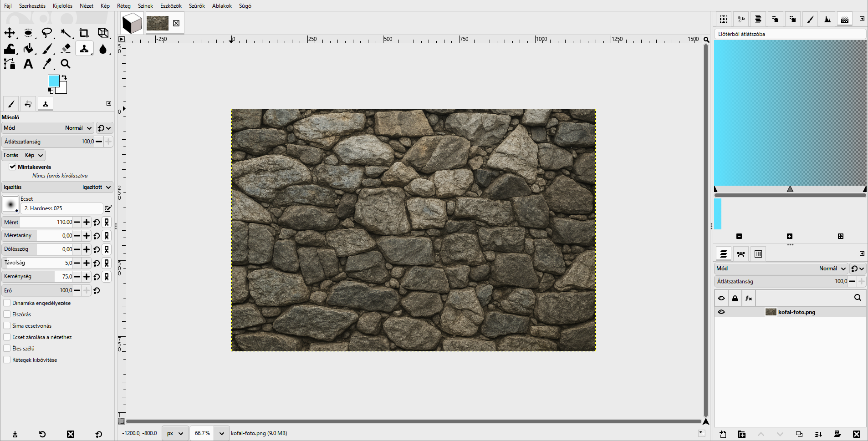Open the Szűrők menu
This screenshot has width=868, height=441.
pos(197,6)
